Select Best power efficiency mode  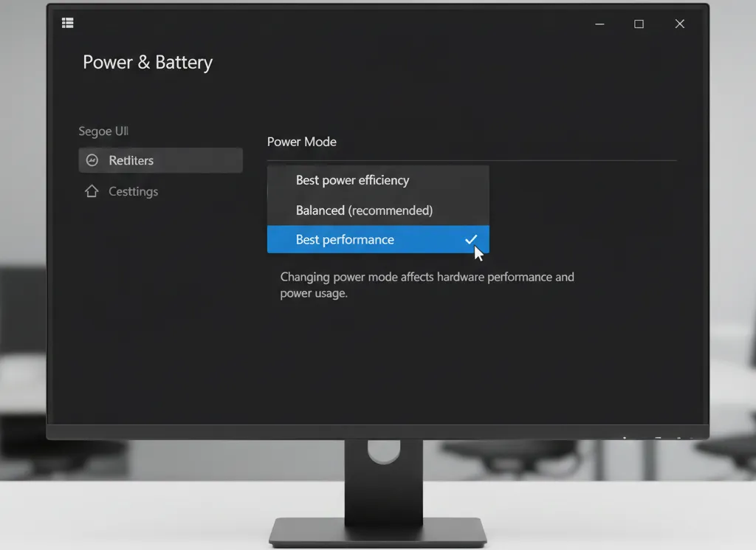(x=352, y=180)
